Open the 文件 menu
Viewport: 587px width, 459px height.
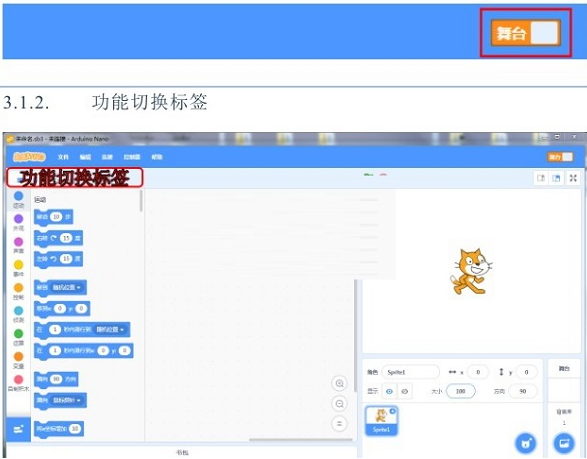pyautogui.click(x=63, y=157)
